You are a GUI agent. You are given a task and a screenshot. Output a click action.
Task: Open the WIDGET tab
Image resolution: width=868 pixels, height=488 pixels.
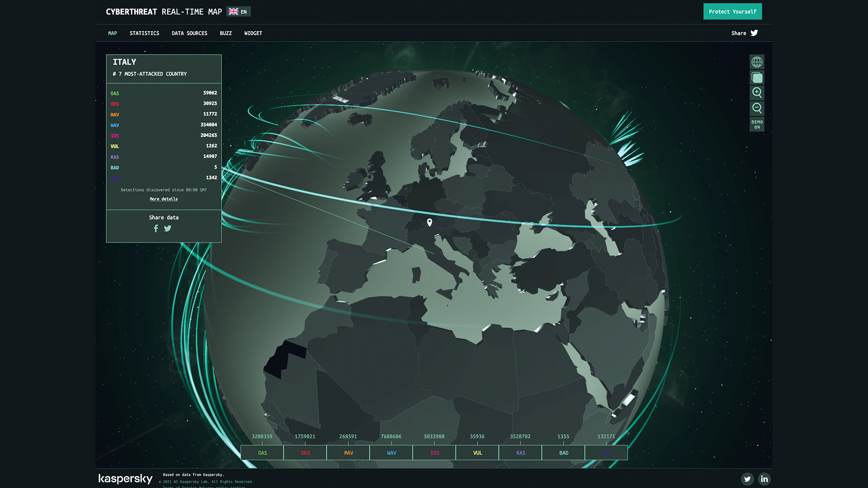click(253, 33)
